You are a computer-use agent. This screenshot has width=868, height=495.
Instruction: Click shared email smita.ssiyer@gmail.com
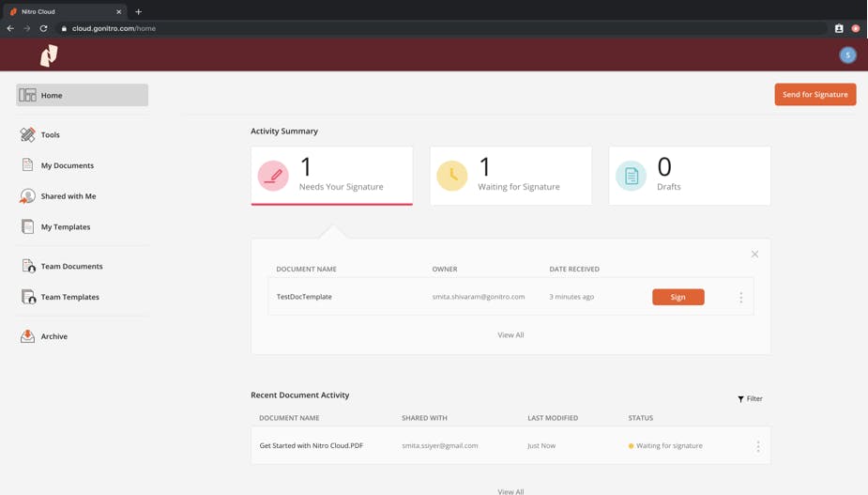point(439,445)
